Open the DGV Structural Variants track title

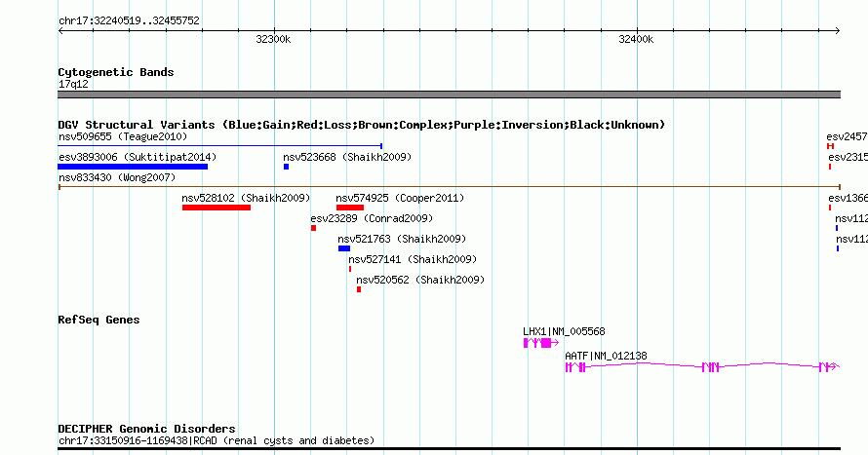pyautogui.click(x=362, y=125)
